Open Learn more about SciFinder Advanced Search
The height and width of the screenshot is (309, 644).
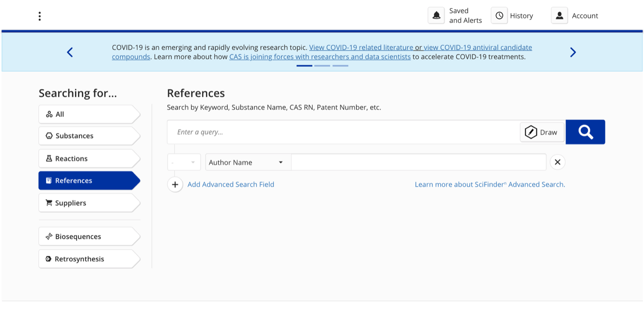click(x=490, y=184)
